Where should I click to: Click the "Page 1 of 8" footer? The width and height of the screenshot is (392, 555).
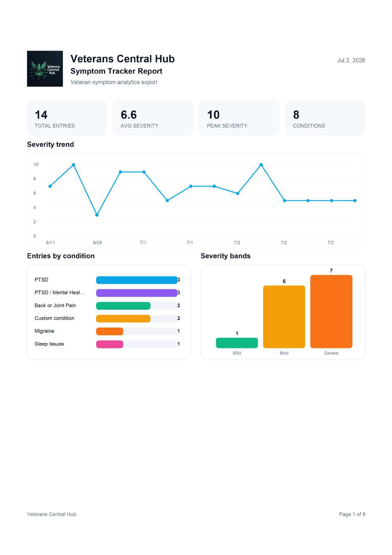(352, 514)
